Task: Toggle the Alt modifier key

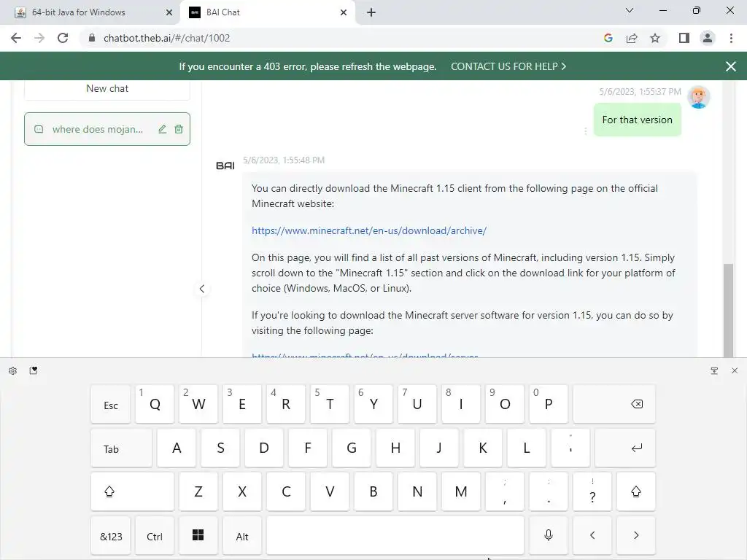Action: click(x=242, y=535)
